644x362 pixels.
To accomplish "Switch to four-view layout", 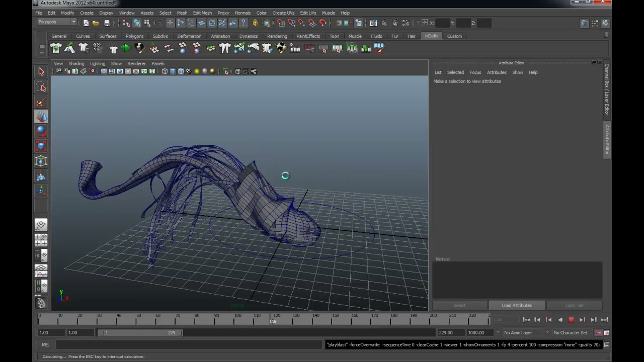I will click(41, 240).
